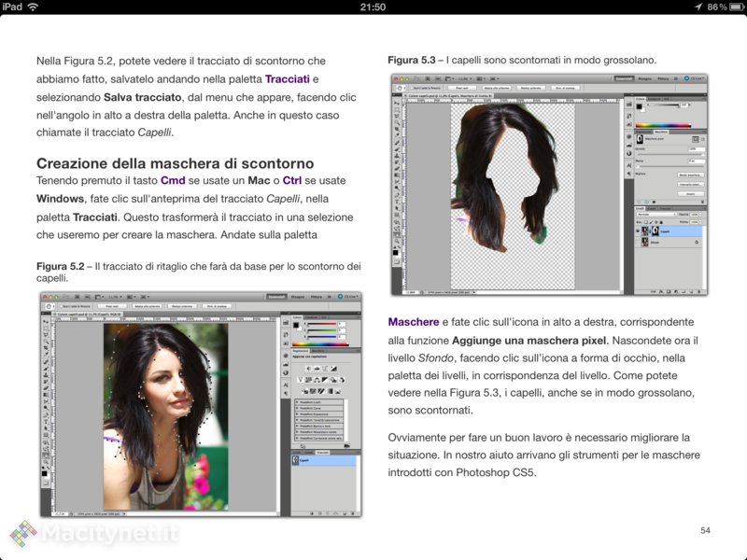Select the Lasso tool in Figure 5.3
The height and width of the screenshot is (560, 747).
397,116
